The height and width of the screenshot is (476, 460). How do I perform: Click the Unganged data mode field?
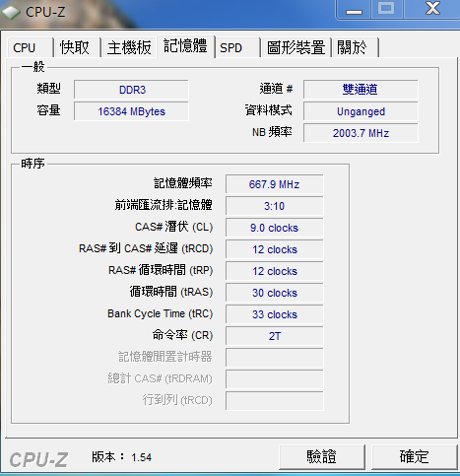tap(361, 111)
